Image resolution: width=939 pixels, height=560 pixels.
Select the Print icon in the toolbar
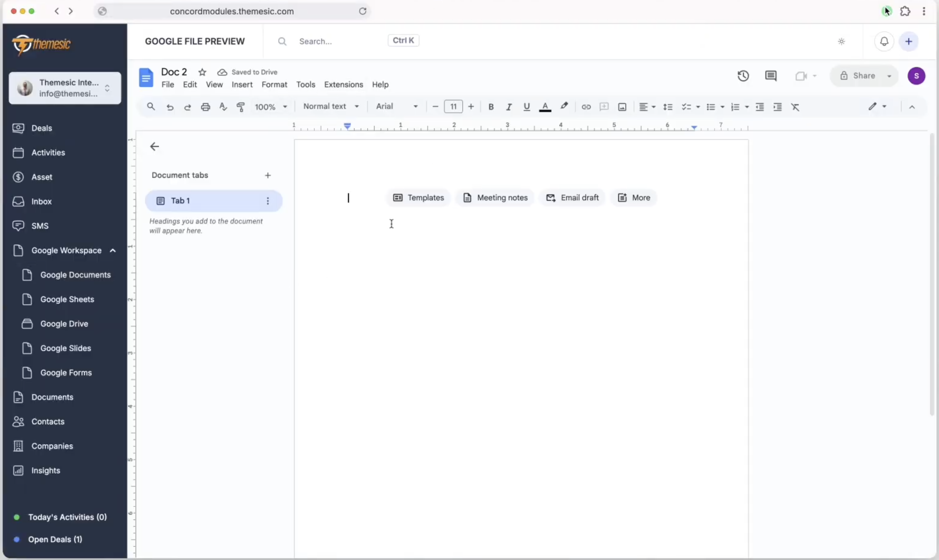click(x=206, y=107)
